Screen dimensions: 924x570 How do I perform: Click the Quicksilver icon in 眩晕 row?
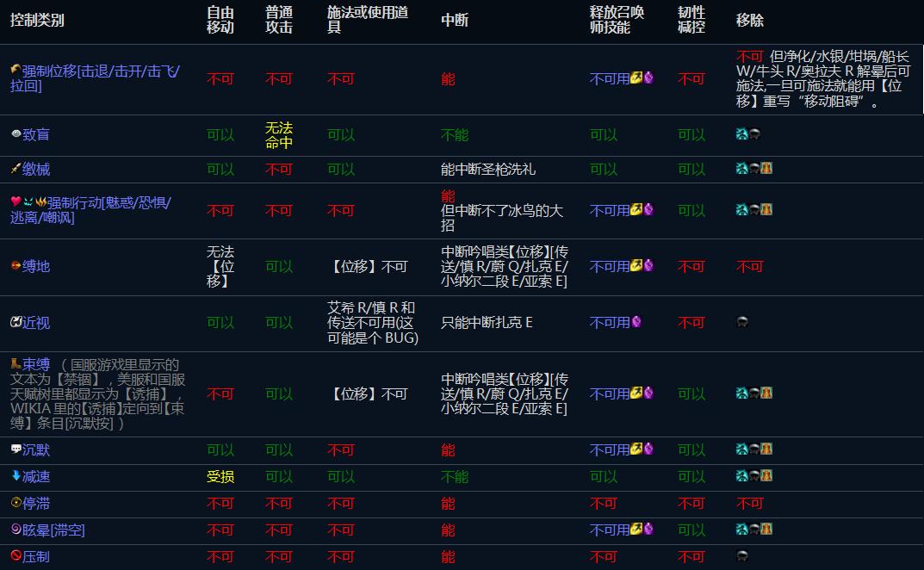pos(754,530)
